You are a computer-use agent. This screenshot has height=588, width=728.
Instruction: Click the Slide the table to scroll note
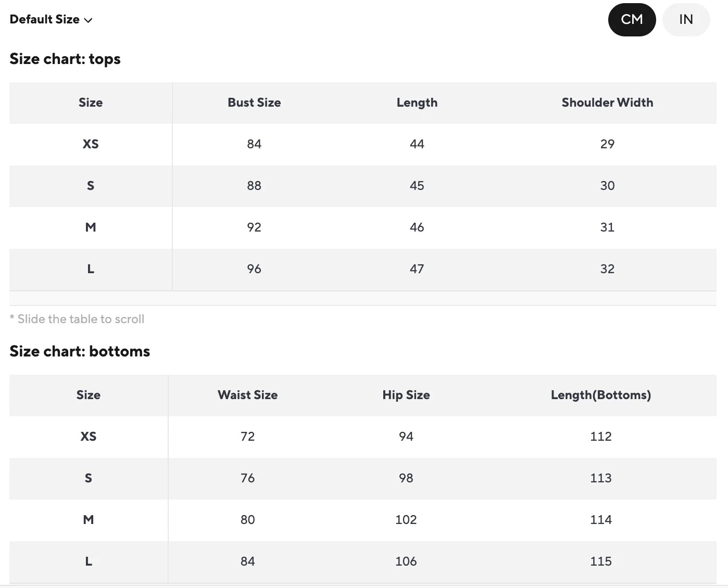77,319
